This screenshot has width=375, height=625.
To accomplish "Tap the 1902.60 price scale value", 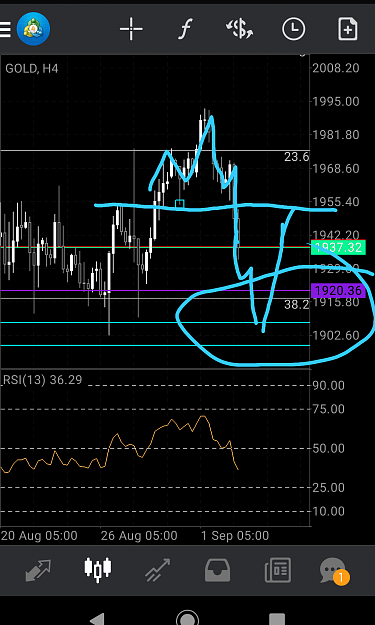I will (336, 335).
